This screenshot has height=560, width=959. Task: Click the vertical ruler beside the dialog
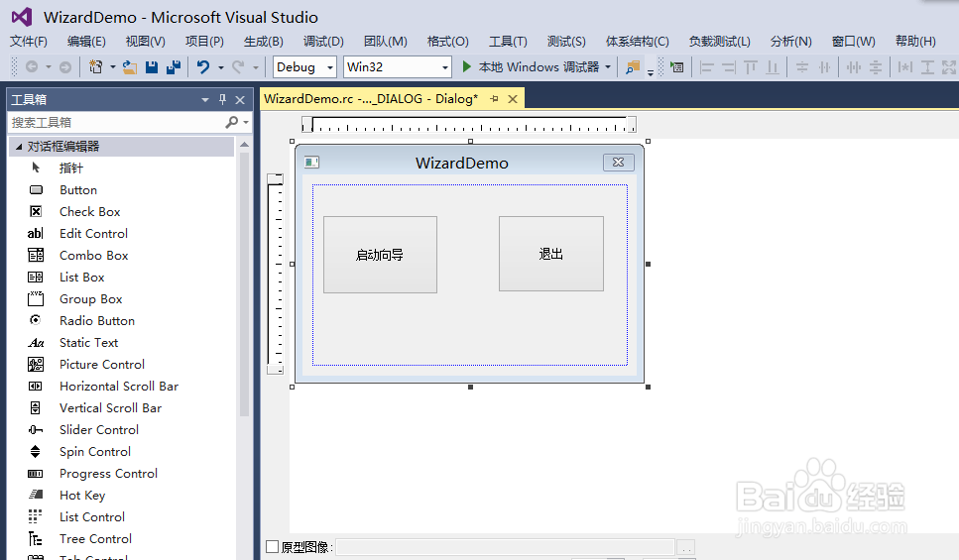point(276,274)
